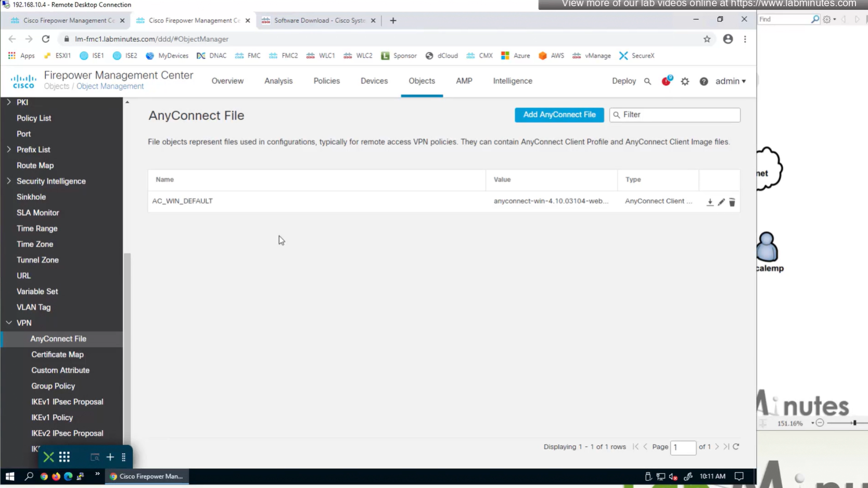Viewport: 868px width, 488px height.
Task: Switch to the Policies menu
Action: tap(326, 81)
